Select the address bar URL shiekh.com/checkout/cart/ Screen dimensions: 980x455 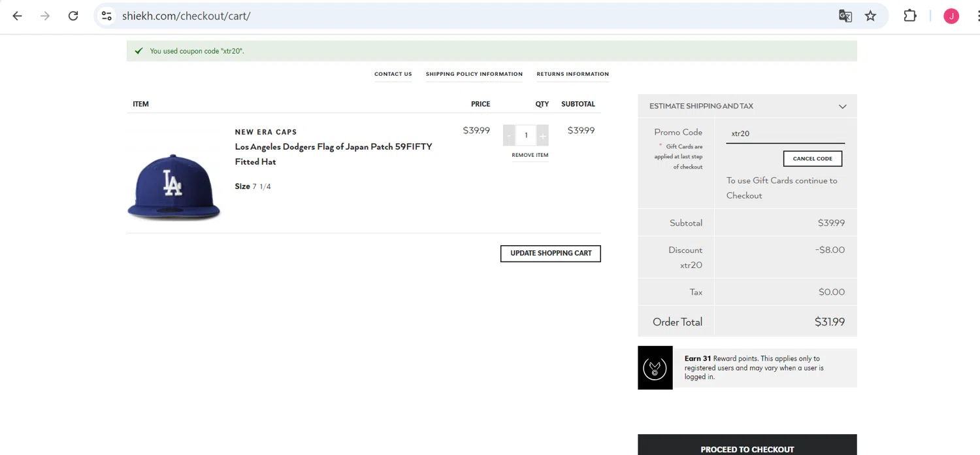pyautogui.click(x=186, y=16)
